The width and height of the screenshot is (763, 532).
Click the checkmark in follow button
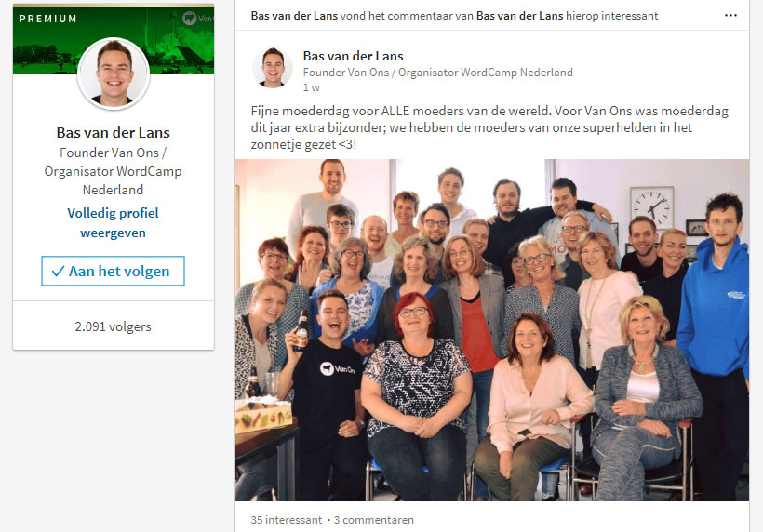coord(58,272)
